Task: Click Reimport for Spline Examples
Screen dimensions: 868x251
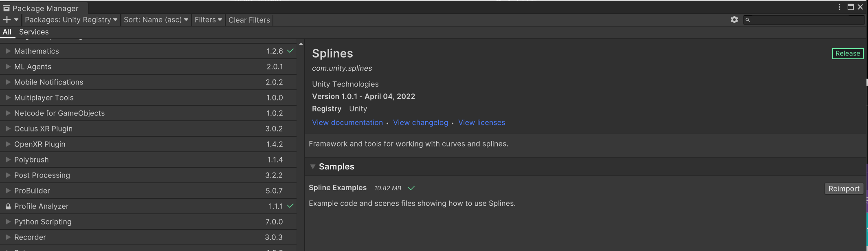Action: point(844,189)
